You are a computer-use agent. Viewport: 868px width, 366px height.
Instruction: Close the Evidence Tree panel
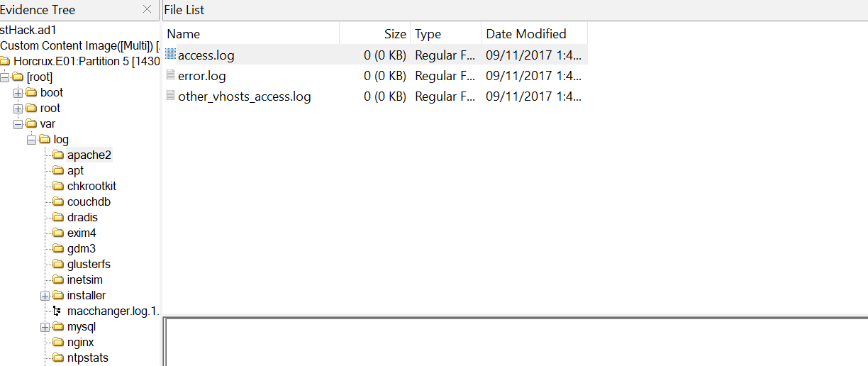pyautogui.click(x=147, y=10)
